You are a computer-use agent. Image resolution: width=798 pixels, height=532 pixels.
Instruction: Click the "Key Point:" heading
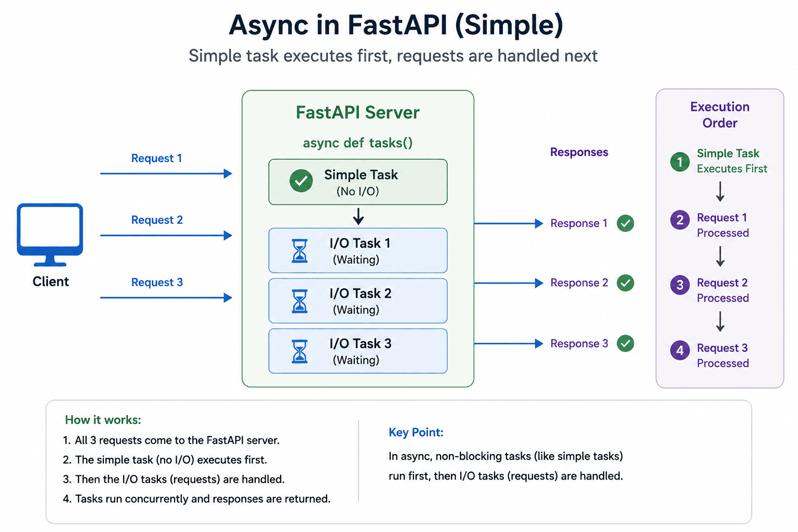click(x=416, y=432)
